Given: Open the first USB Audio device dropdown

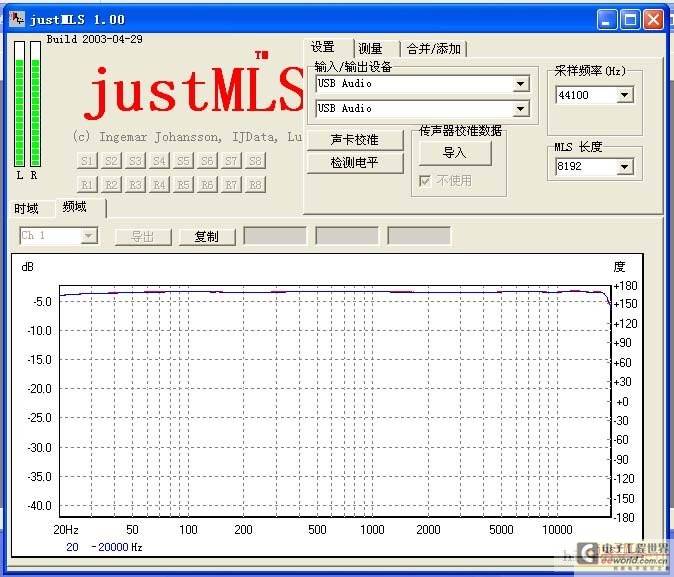Looking at the screenshot, I should pyautogui.click(x=521, y=84).
